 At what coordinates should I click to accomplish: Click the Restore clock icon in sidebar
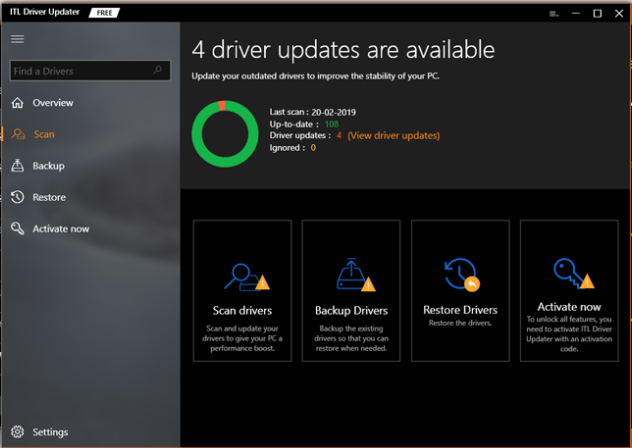tap(17, 197)
